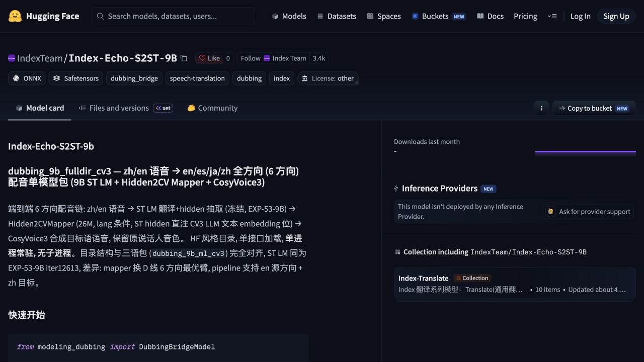644x362 pixels.
Task: Open the Community tab
Action: coord(212,108)
